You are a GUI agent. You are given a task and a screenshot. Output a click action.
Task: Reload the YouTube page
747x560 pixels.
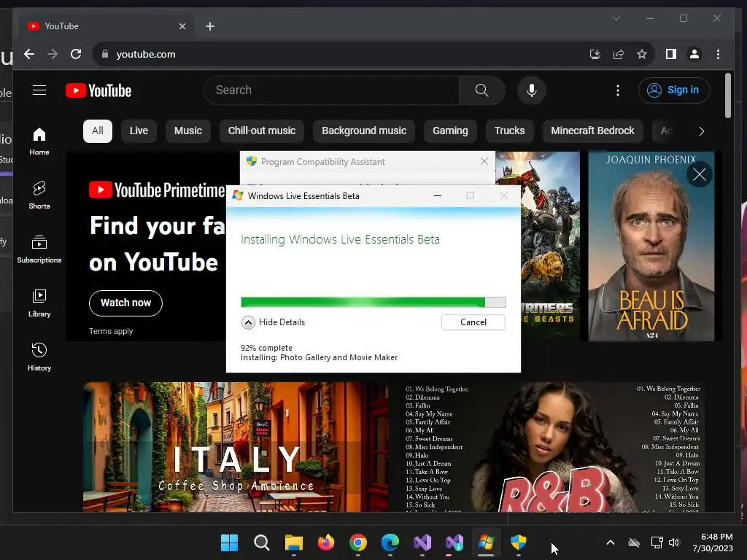pos(76,54)
